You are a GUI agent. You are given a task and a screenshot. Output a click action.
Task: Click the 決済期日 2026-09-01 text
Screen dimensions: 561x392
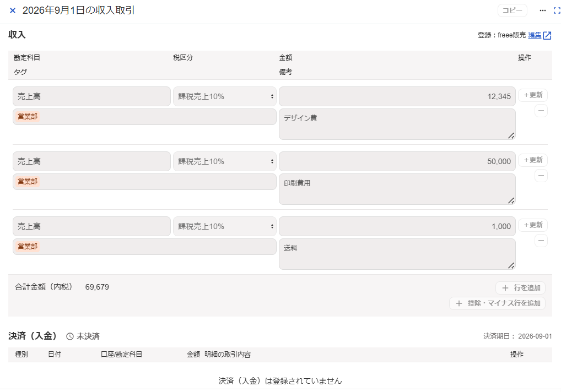click(517, 336)
